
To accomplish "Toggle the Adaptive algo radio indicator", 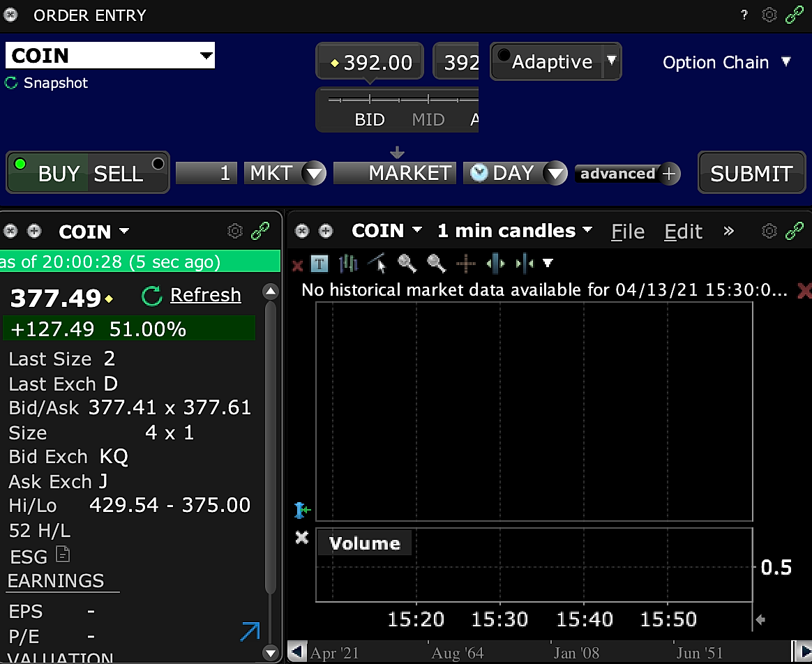I will click(x=504, y=54).
